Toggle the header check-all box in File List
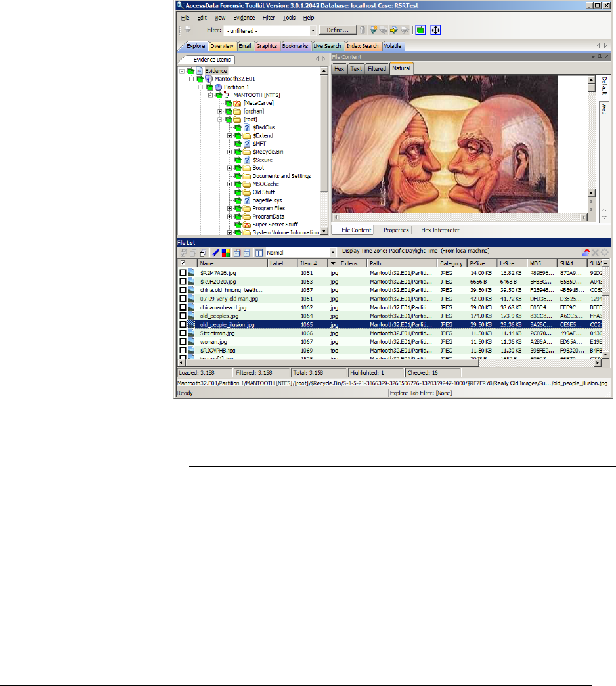The height and width of the screenshot is (686, 616). [x=183, y=263]
